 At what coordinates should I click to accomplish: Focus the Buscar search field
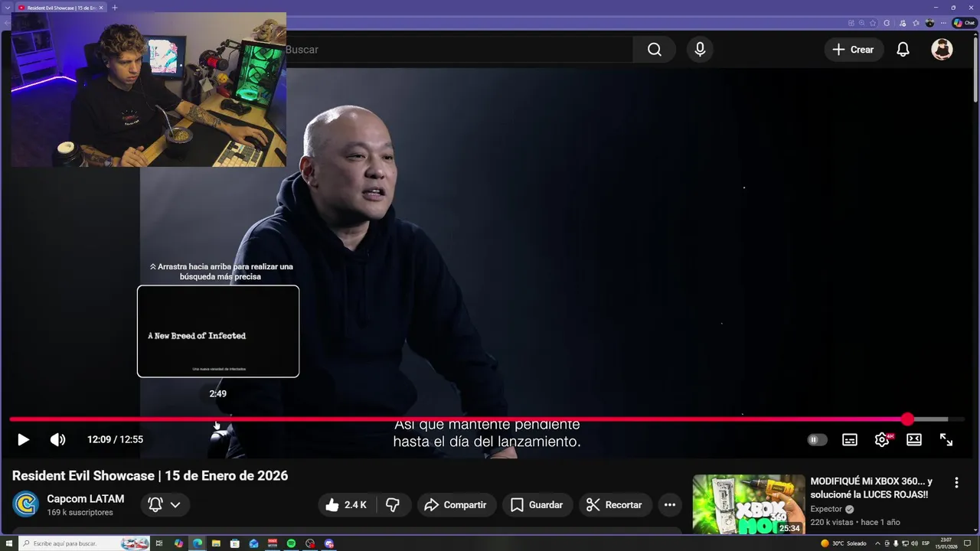pos(459,50)
